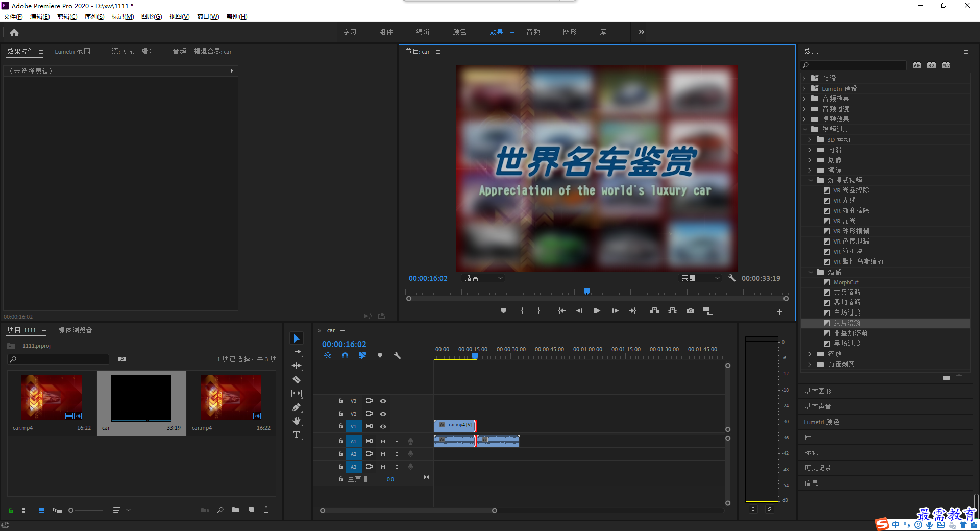
Task: Open the 序列 menu
Action: click(x=94, y=17)
